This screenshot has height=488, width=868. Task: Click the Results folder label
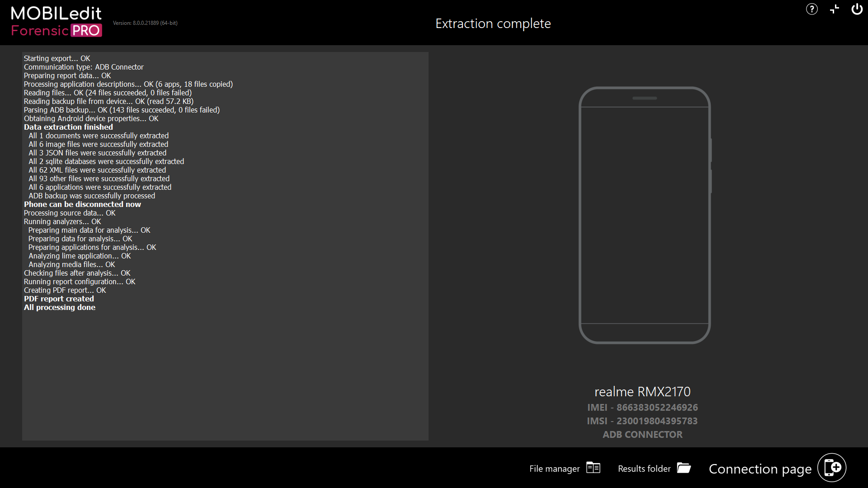(x=644, y=469)
